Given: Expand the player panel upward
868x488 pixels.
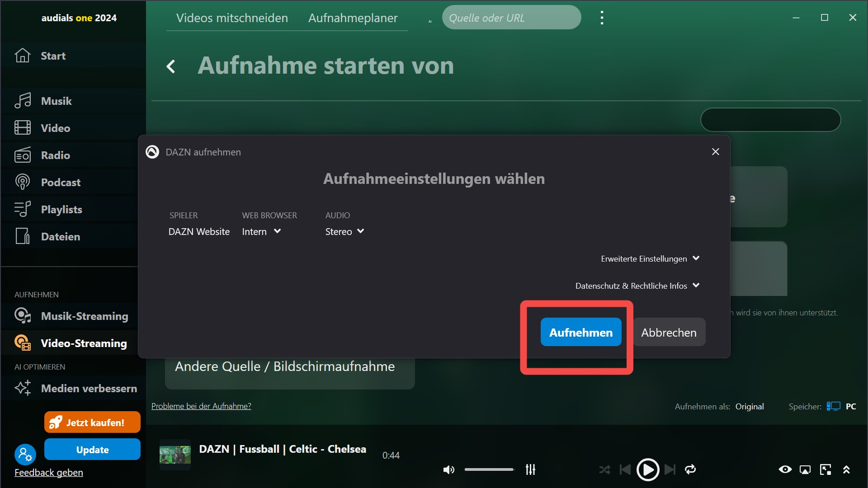Looking at the screenshot, I should (x=846, y=470).
